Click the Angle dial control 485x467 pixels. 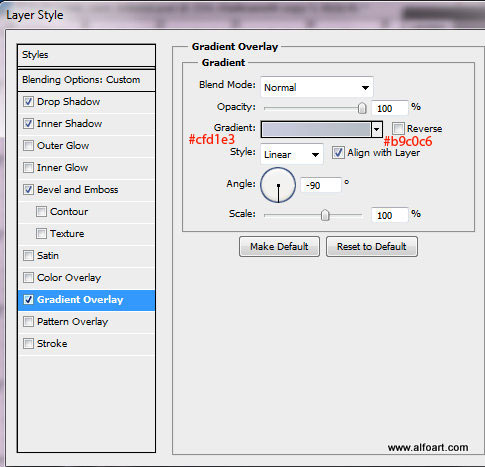tap(278, 185)
